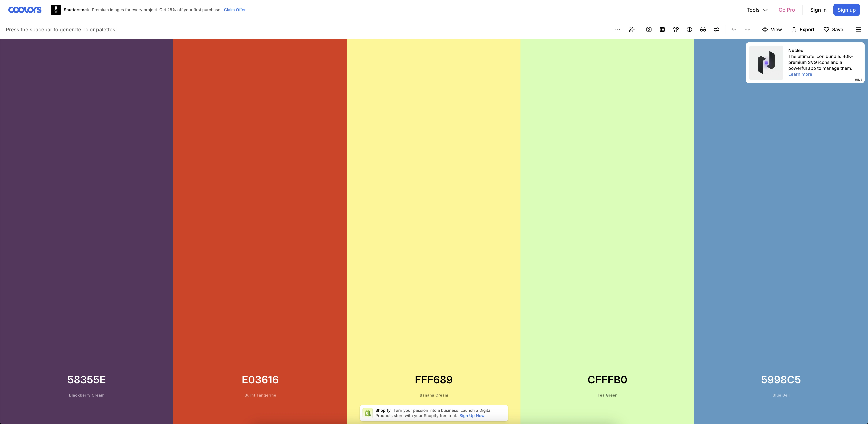Viewport: 868px width, 424px height.
Task: Click the camera icon to create palette from photo
Action: pyautogui.click(x=649, y=30)
